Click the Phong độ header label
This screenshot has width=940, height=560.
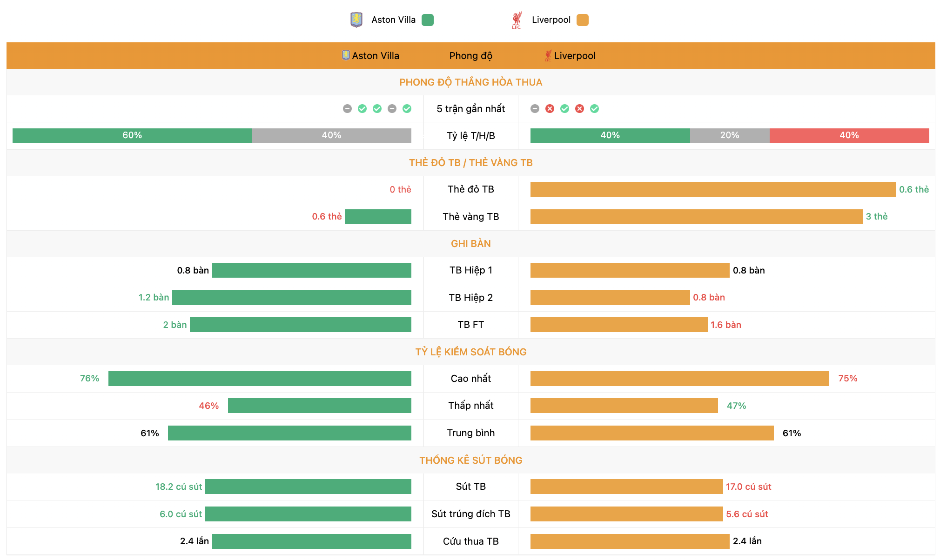(470, 56)
